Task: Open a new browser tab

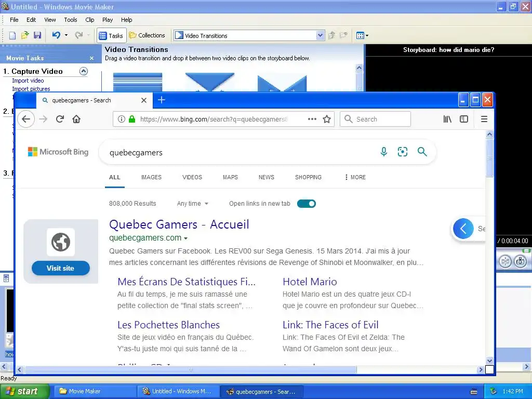Action: click(x=162, y=100)
